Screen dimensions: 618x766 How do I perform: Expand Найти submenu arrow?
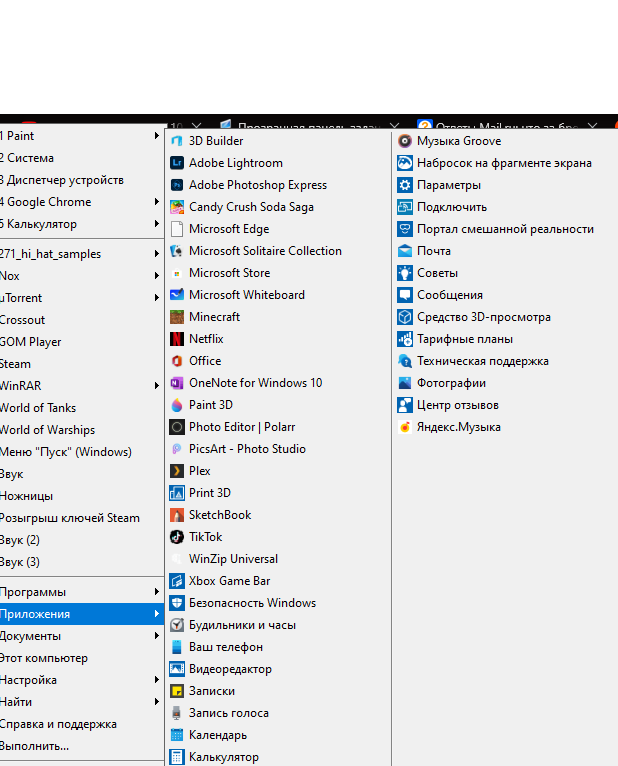pyautogui.click(x=156, y=702)
